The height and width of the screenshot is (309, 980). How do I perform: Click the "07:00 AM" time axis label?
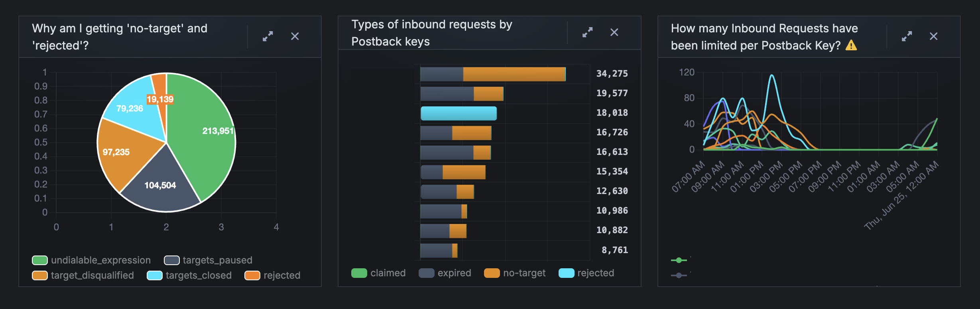point(689,176)
